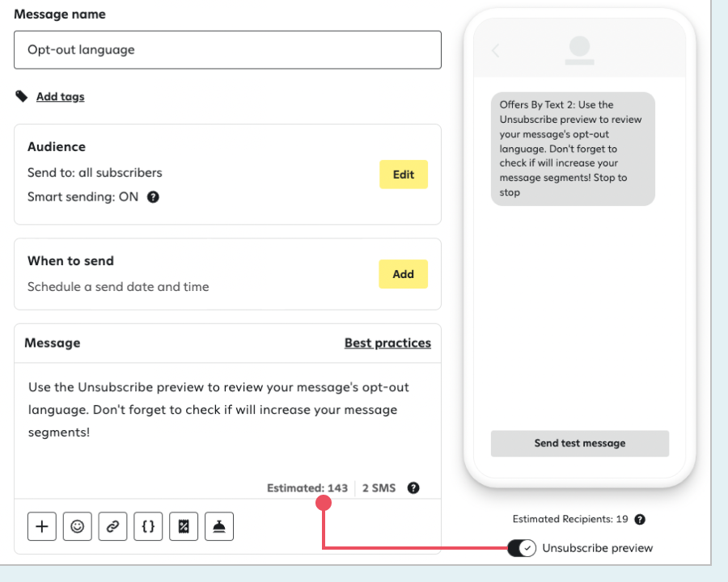
Task: Click the personalization braces icon
Action: (148, 526)
